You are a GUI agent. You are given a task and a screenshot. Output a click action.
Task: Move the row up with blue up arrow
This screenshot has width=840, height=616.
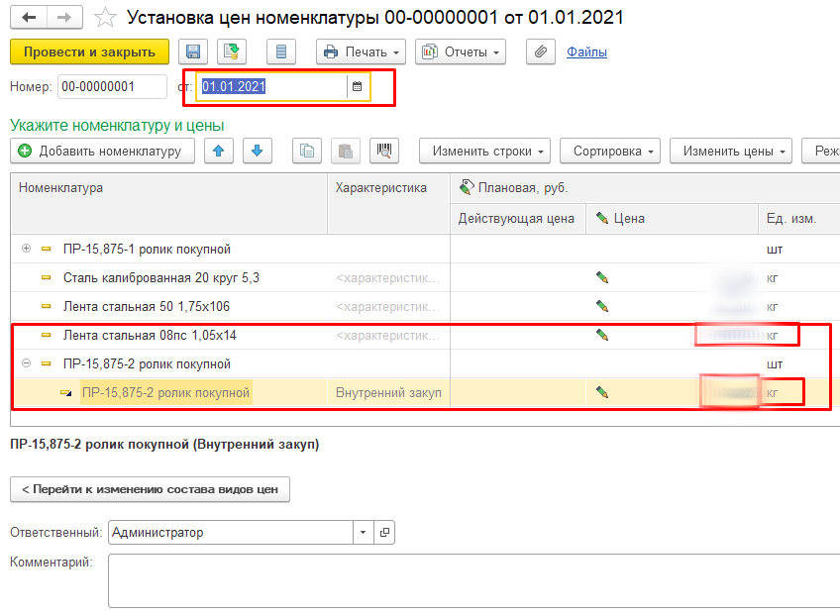point(219,152)
